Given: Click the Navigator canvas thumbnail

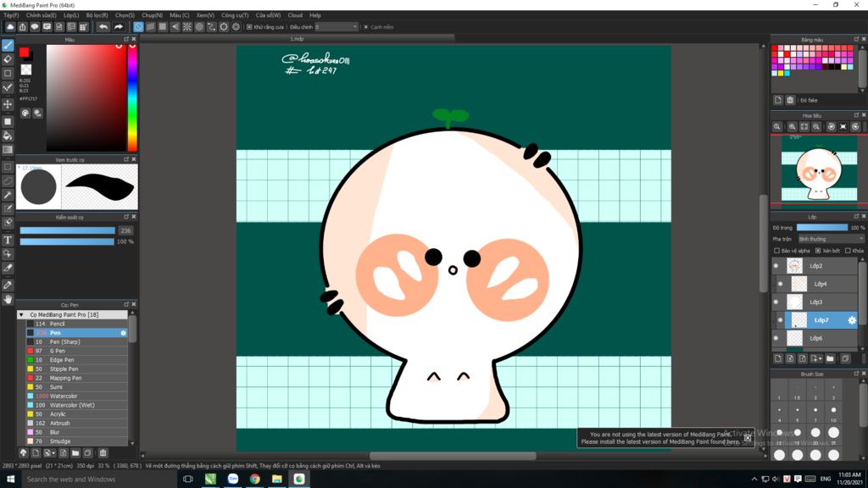Looking at the screenshot, I should 819,173.
